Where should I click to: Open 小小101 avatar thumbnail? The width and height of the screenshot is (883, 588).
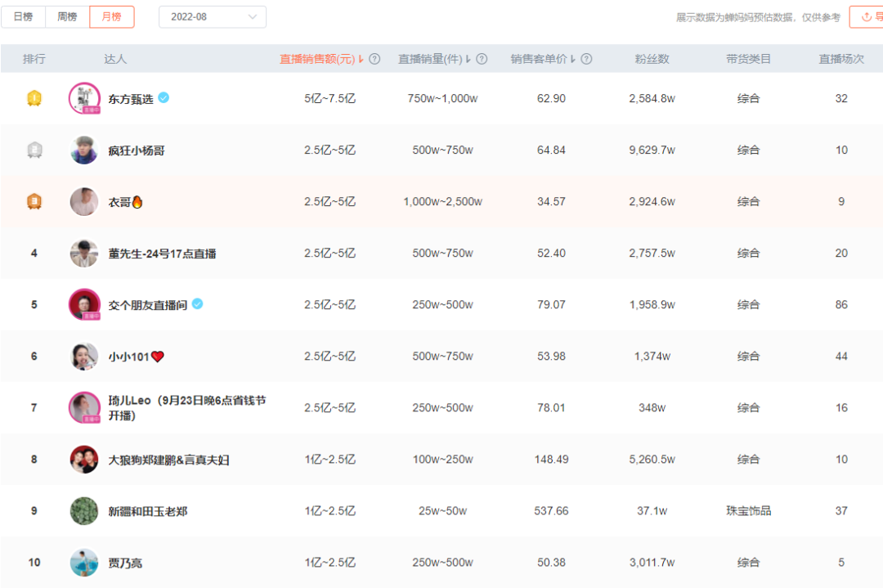[x=84, y=357]
